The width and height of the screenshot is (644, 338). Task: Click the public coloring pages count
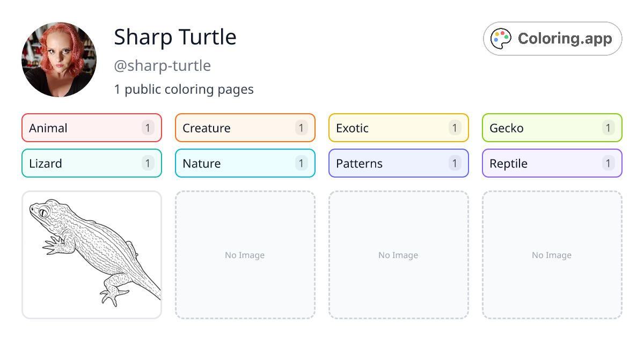(184, 89)
